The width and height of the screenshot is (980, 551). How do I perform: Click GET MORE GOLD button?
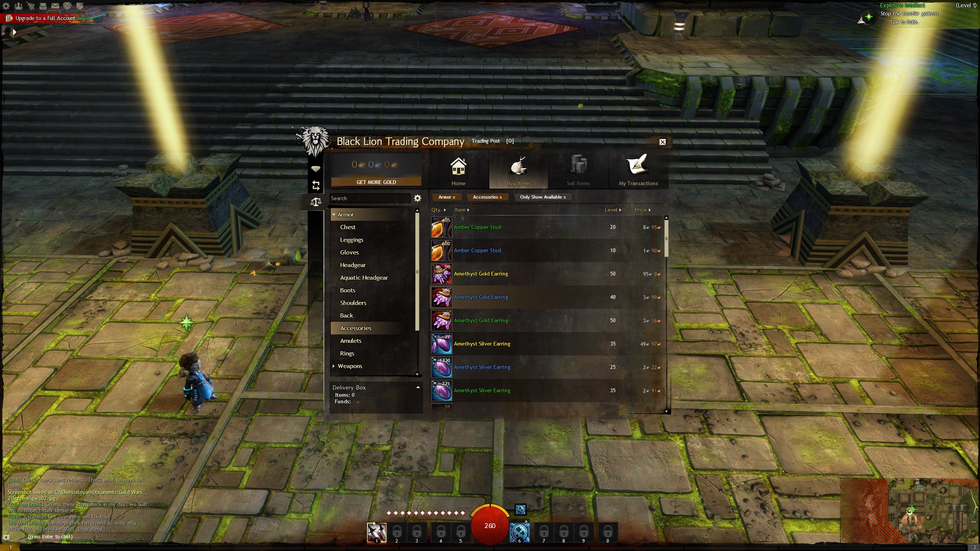point(376,182)
